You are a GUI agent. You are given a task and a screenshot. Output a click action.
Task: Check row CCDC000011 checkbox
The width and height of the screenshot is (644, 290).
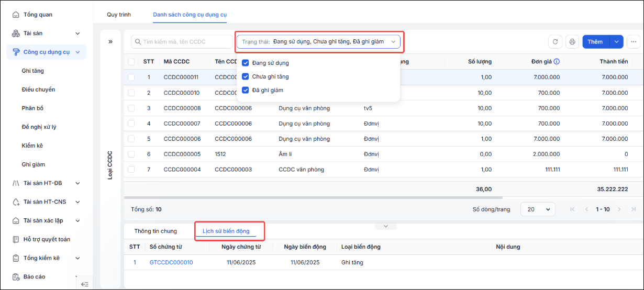(x=131, y=77)
